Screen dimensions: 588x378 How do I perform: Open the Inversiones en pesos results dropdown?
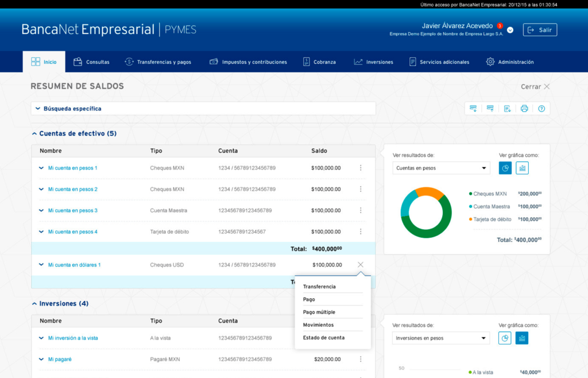(x=441, y=338)
